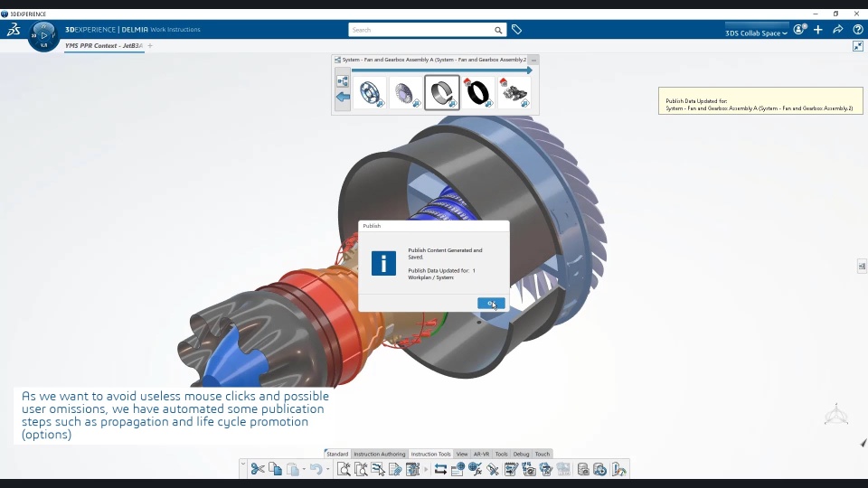Click the Publish Data Updated notification
Viewport: 868px width, 488px height.
[760, 100]
